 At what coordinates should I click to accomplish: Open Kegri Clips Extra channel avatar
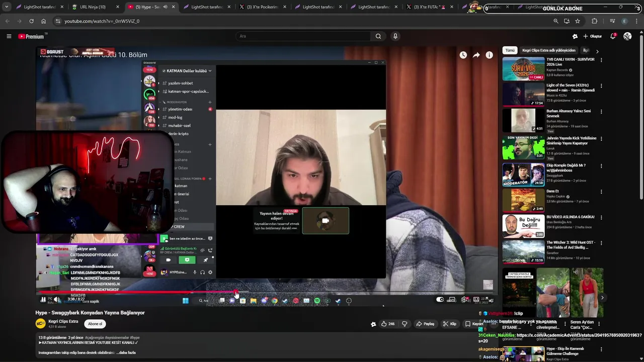[x=40, y=324]
